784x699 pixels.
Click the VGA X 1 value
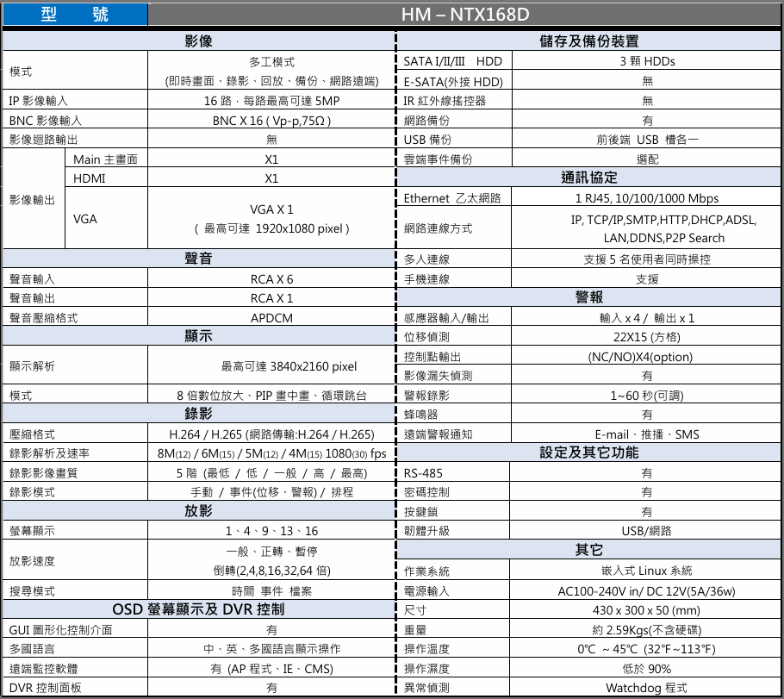pyautogui.click(x=271, y=209)
